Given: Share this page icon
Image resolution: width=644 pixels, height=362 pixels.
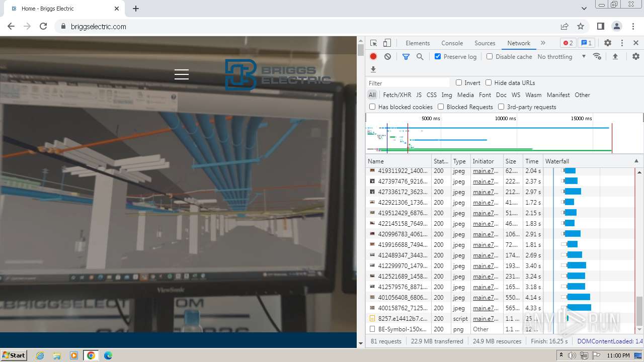Looking at the screenshot, I should click(565, 26).
